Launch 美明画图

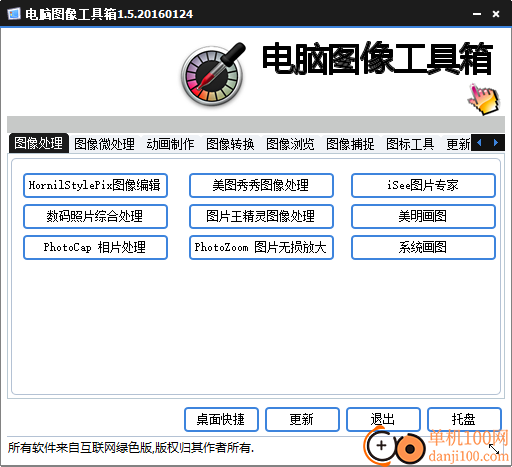[x=423, y=216]
